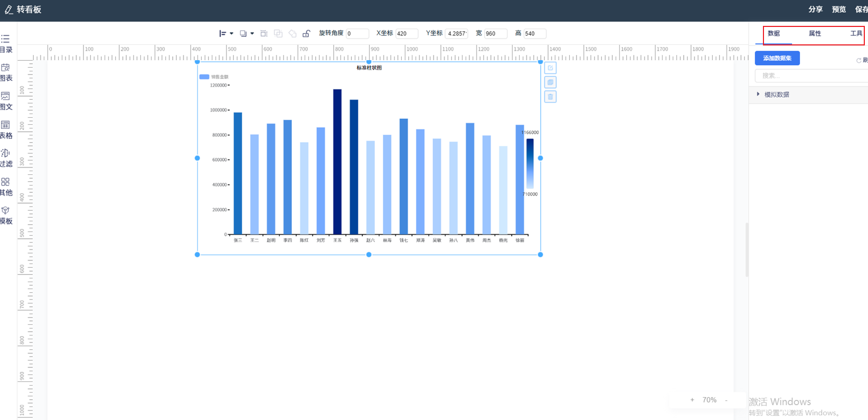The image size is (868, 420).
Task: Delete the chart with trash icon
Action: [550, 97]
